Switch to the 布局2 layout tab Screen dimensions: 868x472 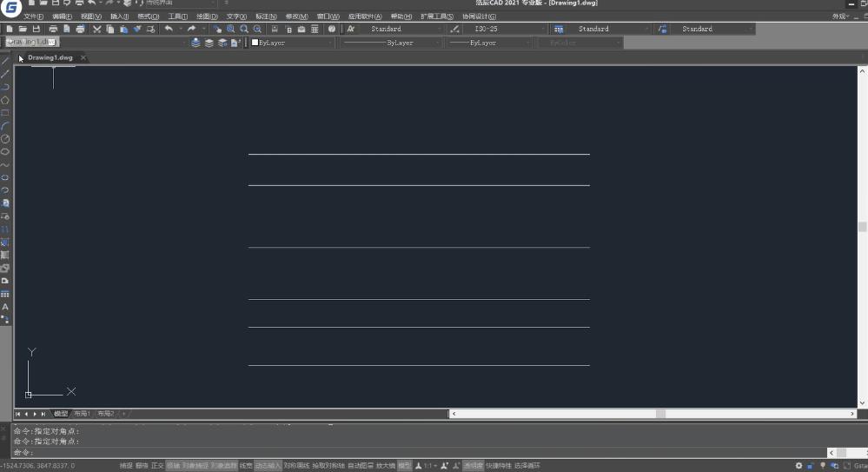(106, 414)
